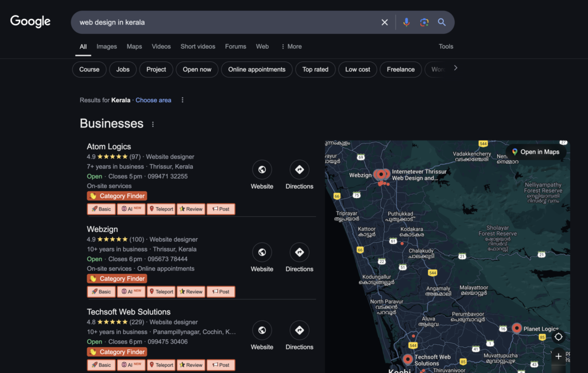The width and height of the screenshot is (588, 373).
Task: Toggle the Project filter chip
Action: [156, 69]
